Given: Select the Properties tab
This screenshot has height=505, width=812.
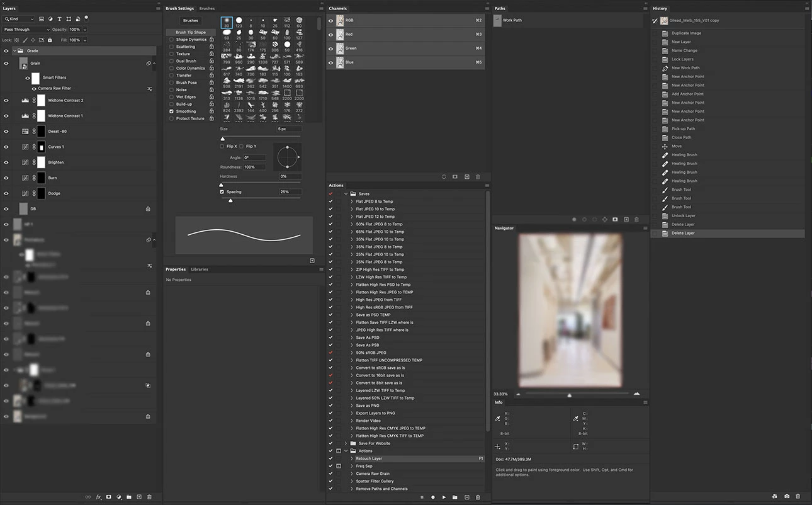Looking at the screenshot, I should click(x=176, y=270).
